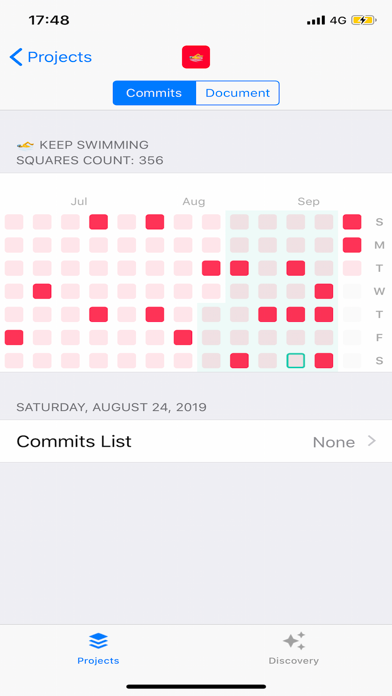Select the dark red Friday square in first column

(x=14, y=337)
